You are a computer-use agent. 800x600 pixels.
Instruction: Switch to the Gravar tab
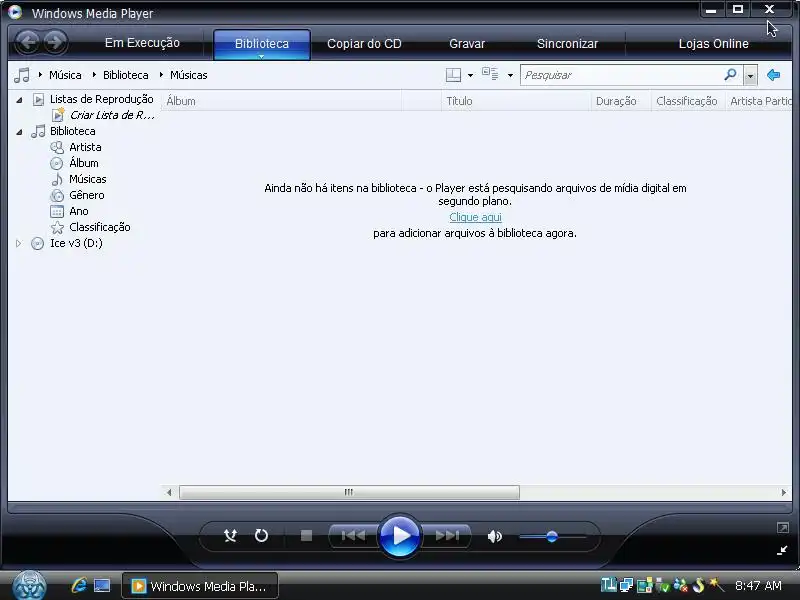[x=467, y=44]
